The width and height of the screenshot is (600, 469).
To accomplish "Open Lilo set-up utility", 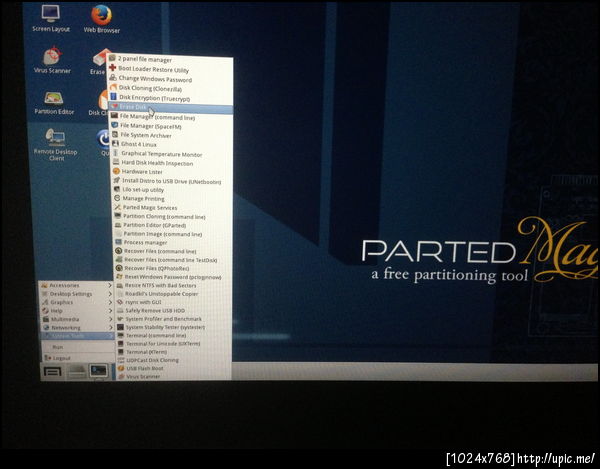I will click(x=172, y=190).
